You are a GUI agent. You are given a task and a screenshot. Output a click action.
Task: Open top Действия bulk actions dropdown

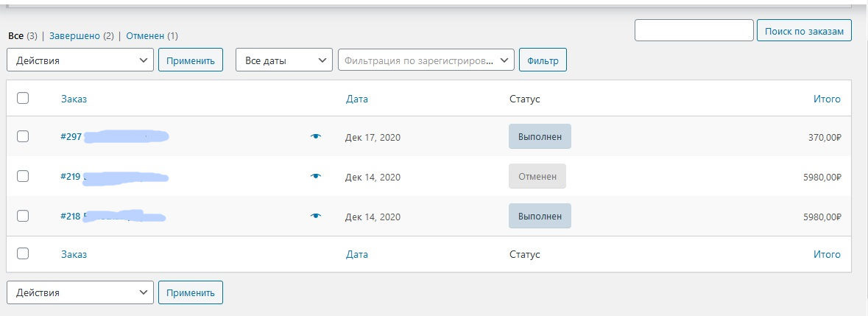click(x=80, y=60)
